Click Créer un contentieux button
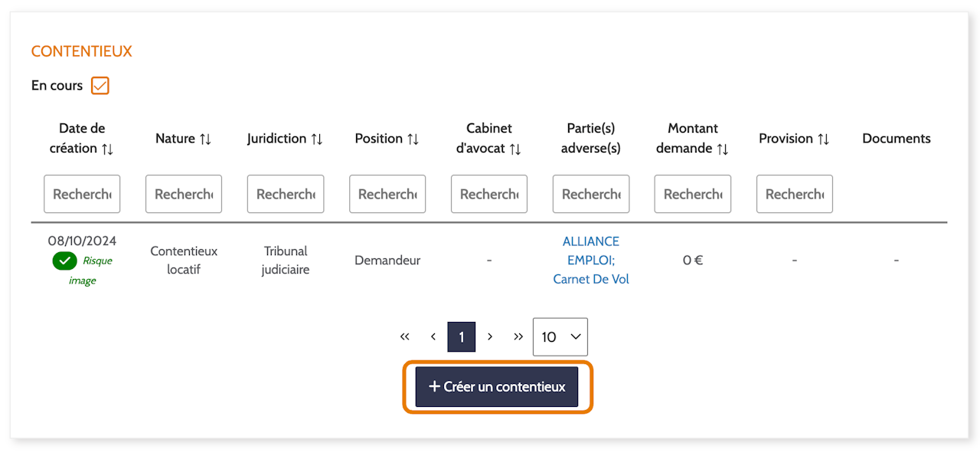This screenshot has height=456, width=980. click(x=497, y=387)
